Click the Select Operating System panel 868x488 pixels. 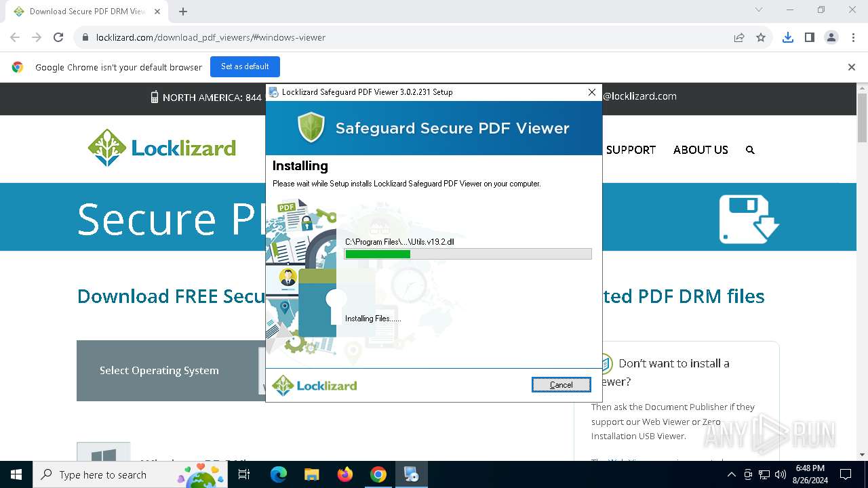coord(170,370)
